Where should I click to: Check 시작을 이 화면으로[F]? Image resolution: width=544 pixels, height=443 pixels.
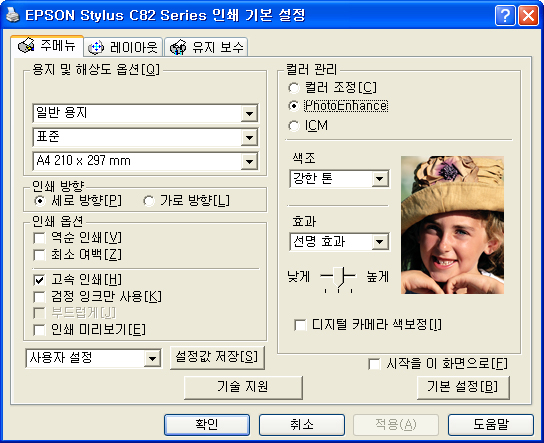(374, 364)
